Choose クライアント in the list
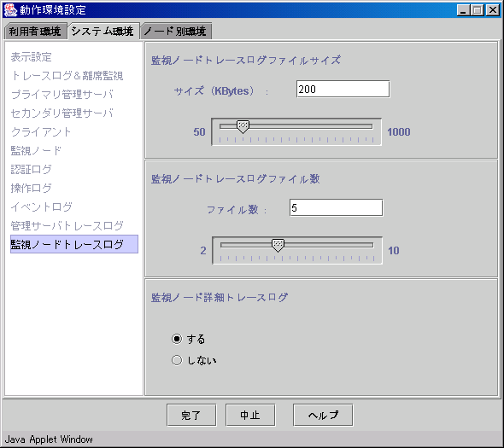The width and height of the screenshot is (504, 448). (40, 131)
